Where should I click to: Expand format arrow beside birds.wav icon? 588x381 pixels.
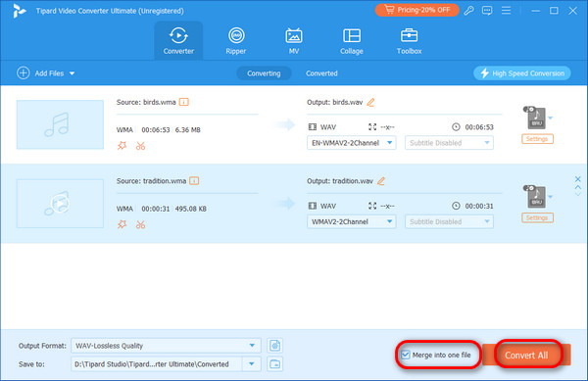[x=550, y=118]
